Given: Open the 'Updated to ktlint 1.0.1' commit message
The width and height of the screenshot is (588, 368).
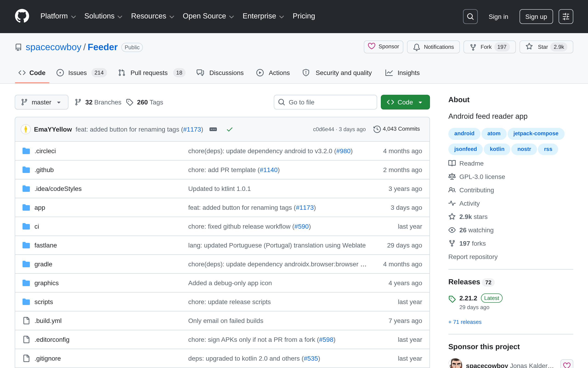Looking at the screenshot, I should (x=219, y=189).
